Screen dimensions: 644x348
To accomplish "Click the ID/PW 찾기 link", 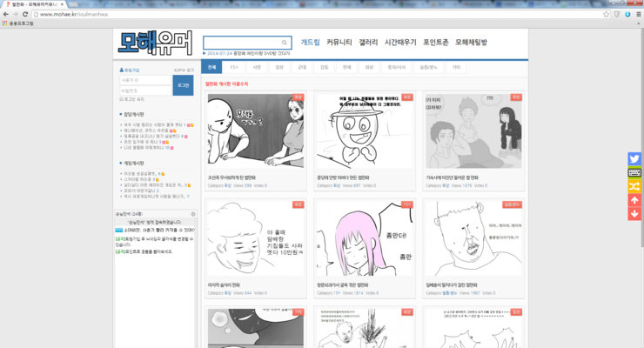I will 184,70.
